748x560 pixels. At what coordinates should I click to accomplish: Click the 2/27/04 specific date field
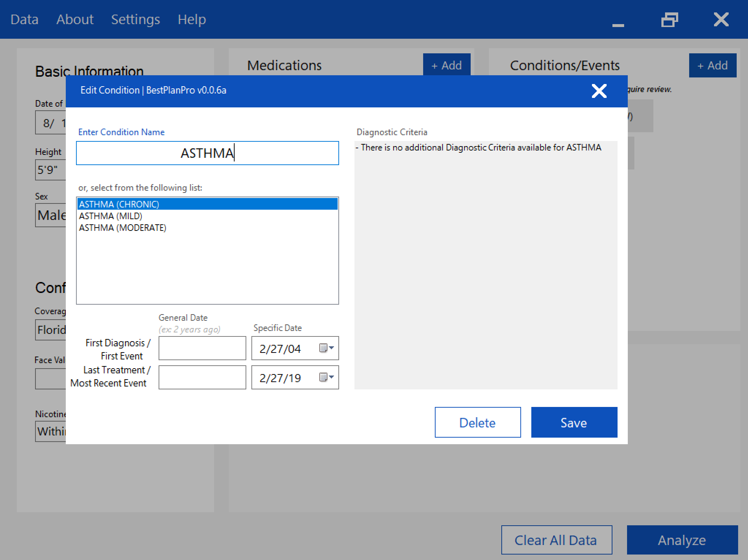tap(280, 348)
